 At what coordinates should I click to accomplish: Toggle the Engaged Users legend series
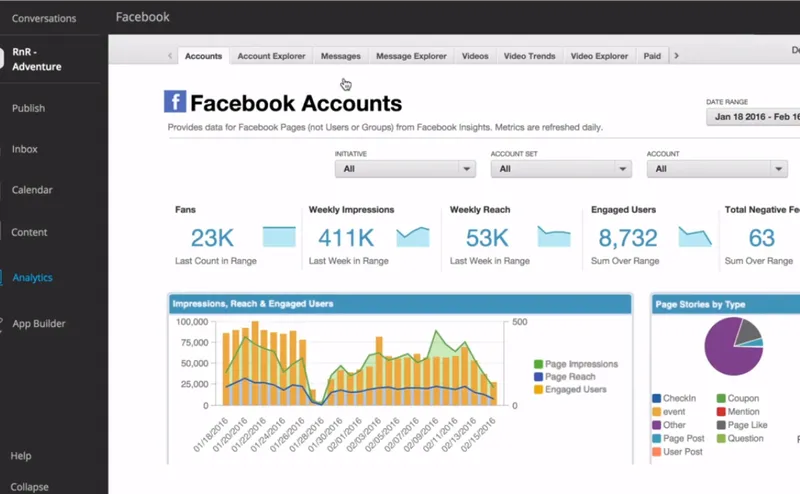pos(570,389)
